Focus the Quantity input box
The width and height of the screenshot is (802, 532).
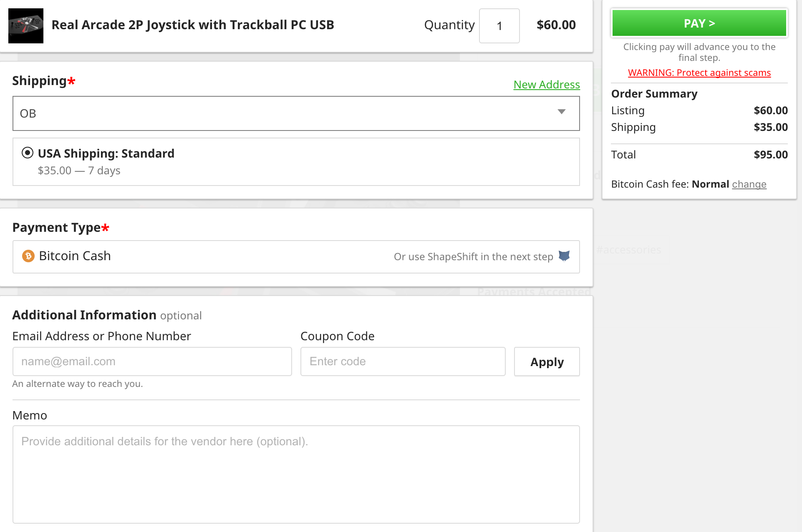(499, 26)
